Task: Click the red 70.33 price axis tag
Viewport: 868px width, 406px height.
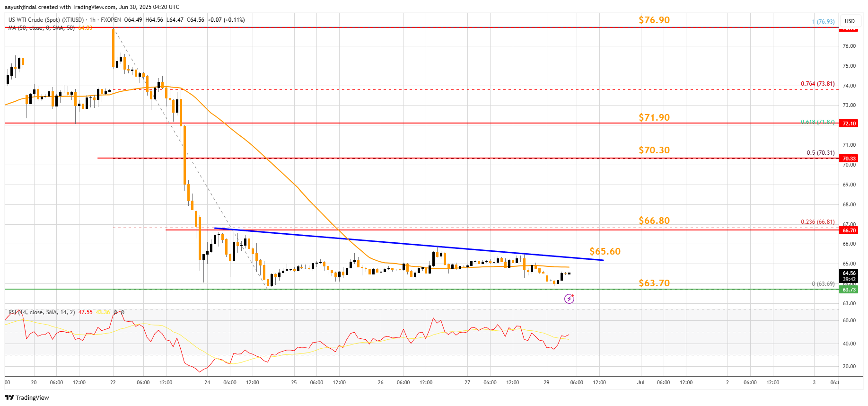Action: point(849,159)
